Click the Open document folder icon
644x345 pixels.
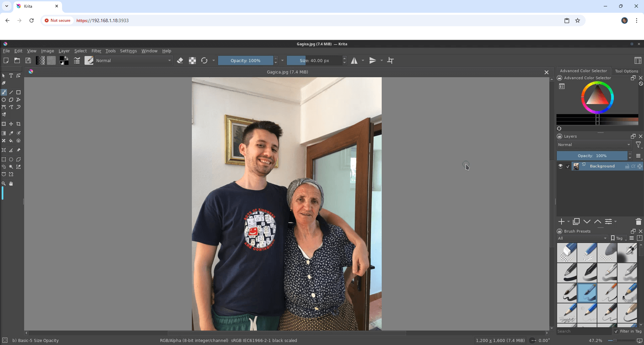coord(17,60)
